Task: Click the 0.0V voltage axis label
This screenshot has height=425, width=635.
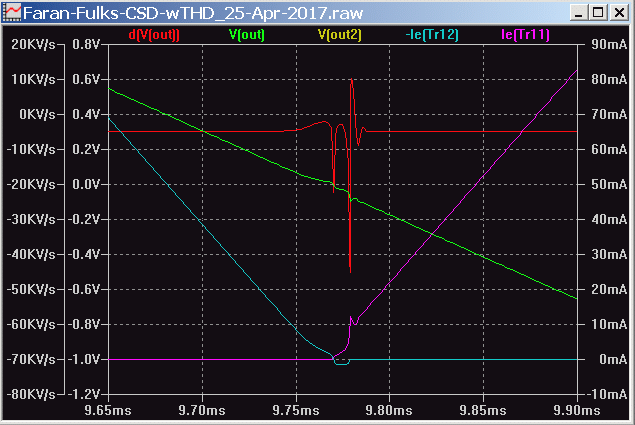Action: point(85,184)
